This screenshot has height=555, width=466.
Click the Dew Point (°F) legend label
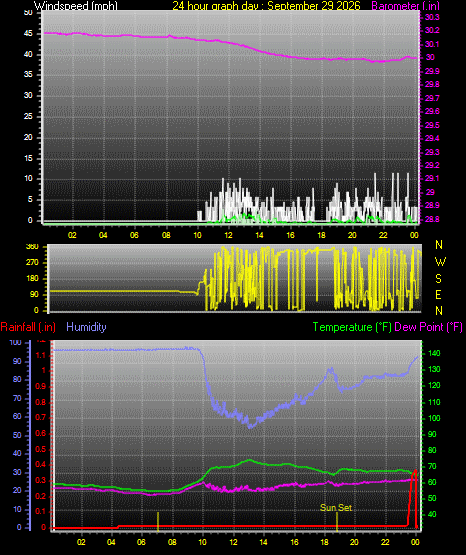pos(428,327)
